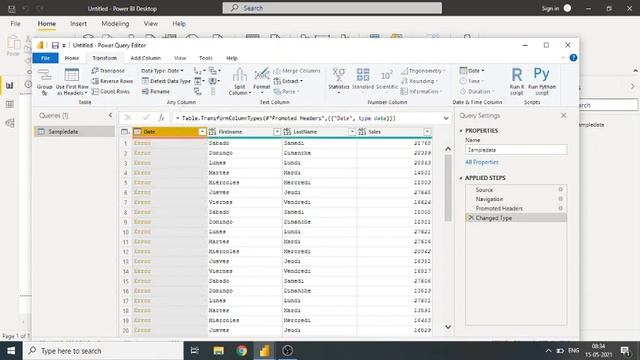Open the Data Type: Date dropdown
Viewport: 640px width, 360px height.
162,71
